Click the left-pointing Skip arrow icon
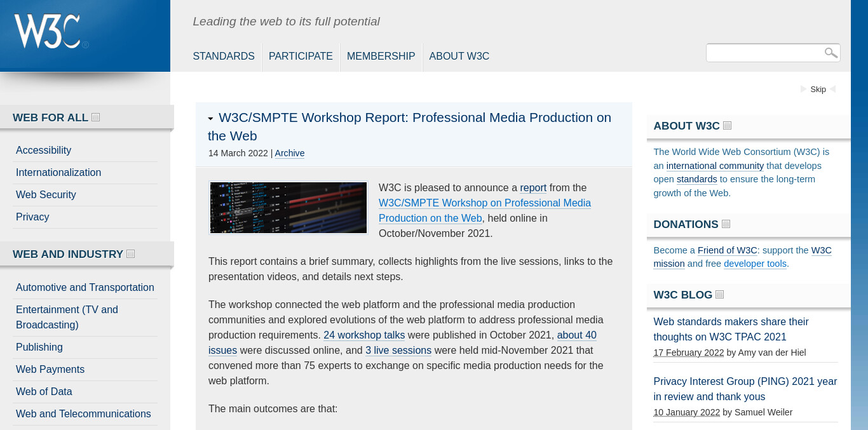868x430 pixels. 833,90
